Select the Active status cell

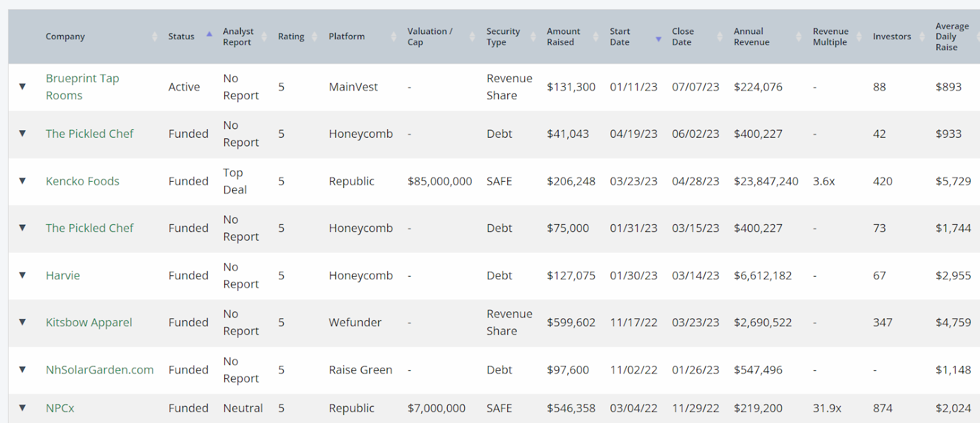[184, 87]
